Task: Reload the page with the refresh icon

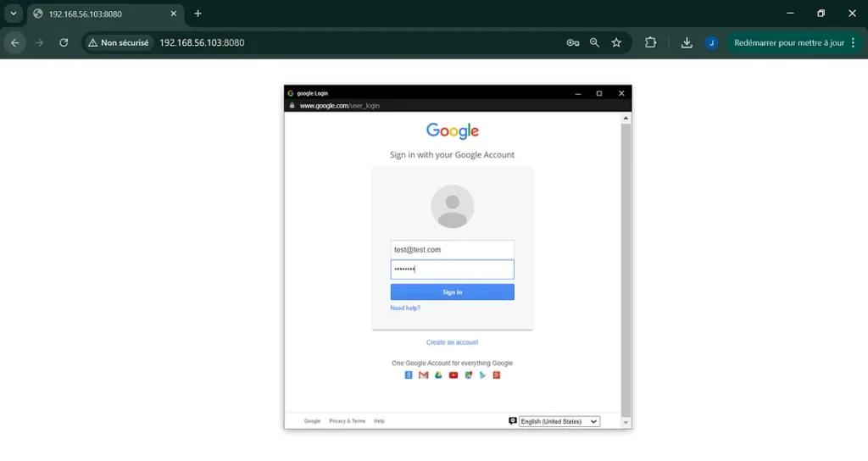Action: [64, 42]
